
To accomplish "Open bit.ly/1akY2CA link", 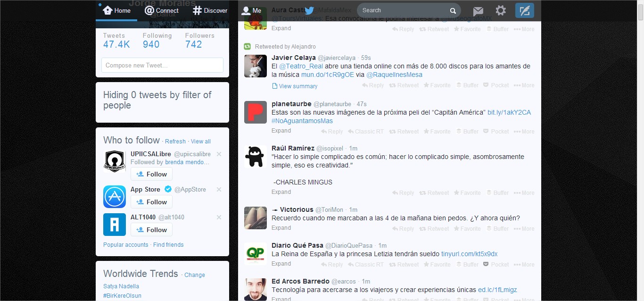I will [x=509, y=112].
